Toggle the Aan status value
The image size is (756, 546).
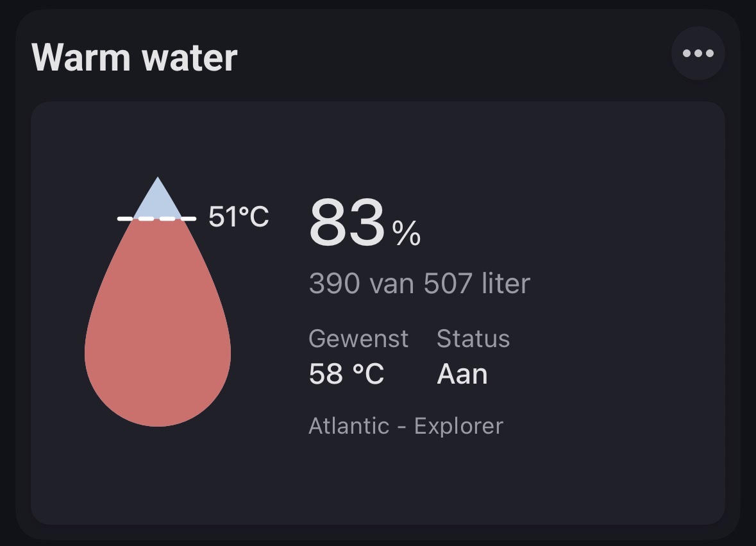pyautogui.click(x=462, y=374)
